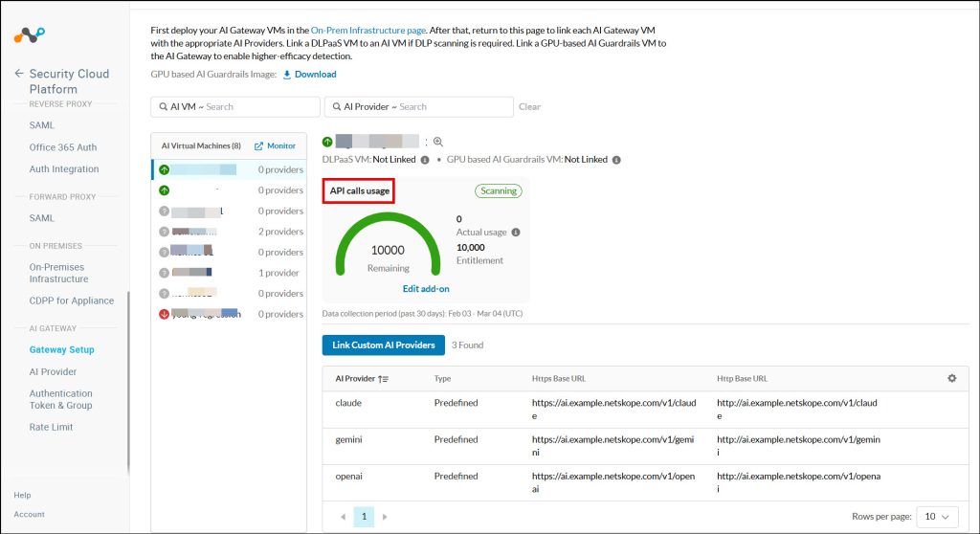
Task: Click green status icon of the selected VM row
Action: [165, 169]
